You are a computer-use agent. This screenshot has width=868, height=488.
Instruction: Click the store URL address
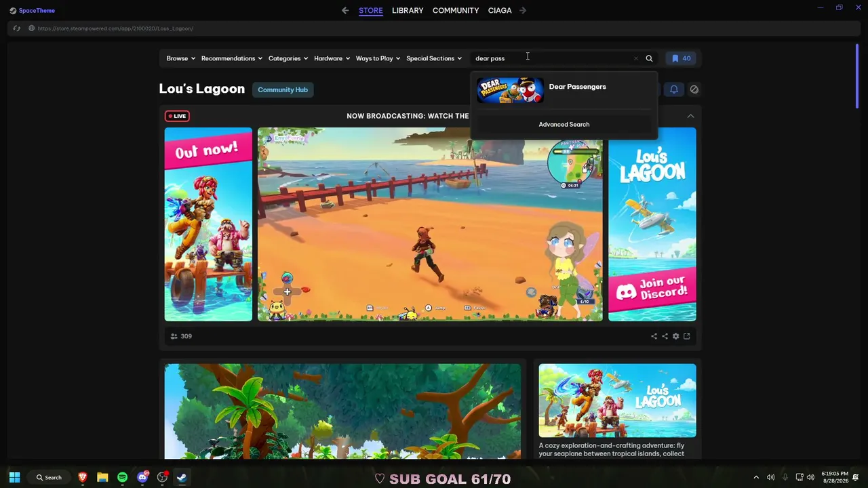pyautogui.click(x=115, y=28)
